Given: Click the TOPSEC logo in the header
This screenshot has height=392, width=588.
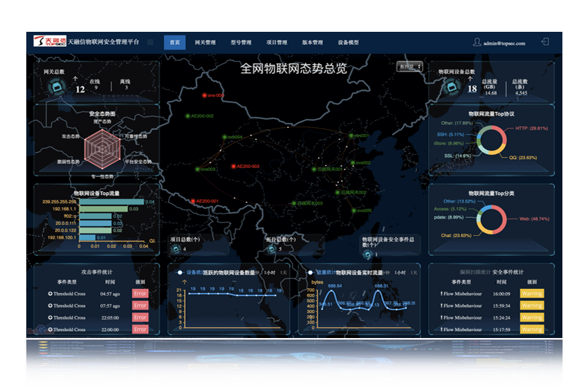Looking at the screenshot, I should (50, 41).
